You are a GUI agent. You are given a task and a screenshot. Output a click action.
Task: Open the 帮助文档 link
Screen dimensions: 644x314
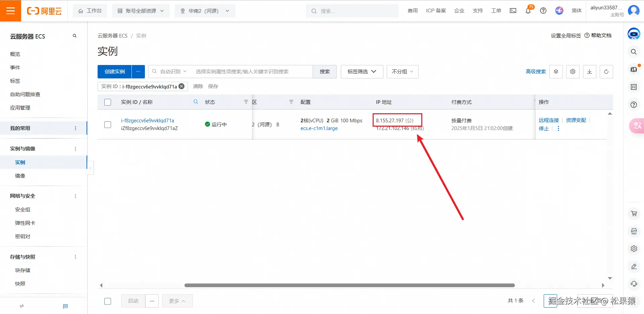point(598,36)
